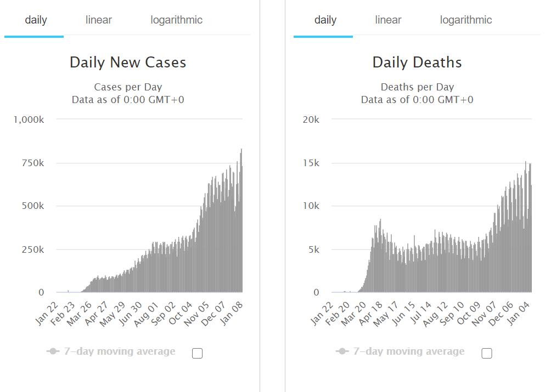Switch Daily Deaths chart to linear

[x=388, y=20]
